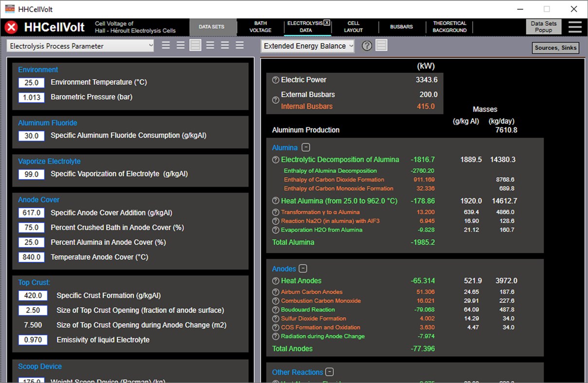This screenshot has height=383, width=588.
Task: Click the Environment Temperature input field
Action: (x=31, y=82)
